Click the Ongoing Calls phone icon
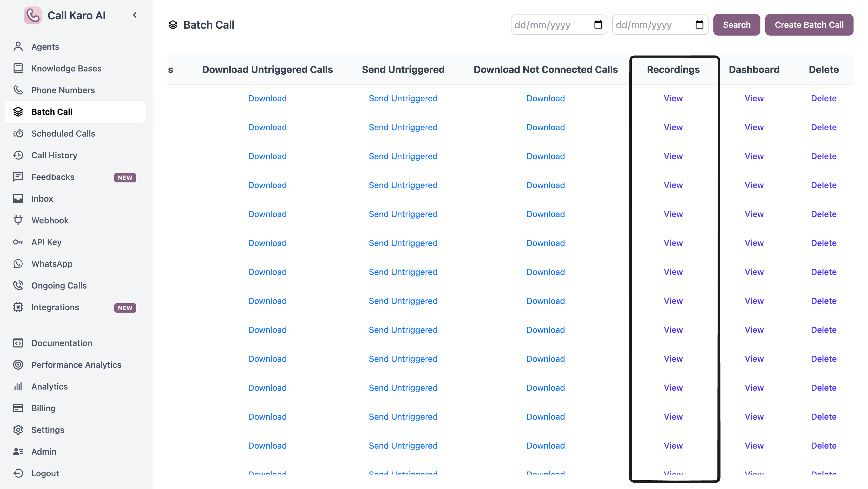Screen dimensions: 868x489 coord(18,286)
